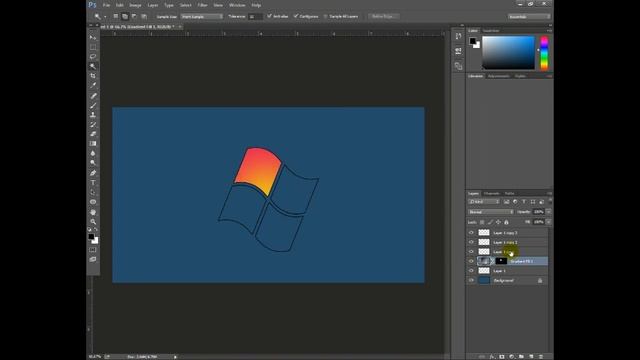Enable Sample All Layers checkbox
Image resolution: width=640 pixels, height=360 pixels.
[x=325, y=16]
